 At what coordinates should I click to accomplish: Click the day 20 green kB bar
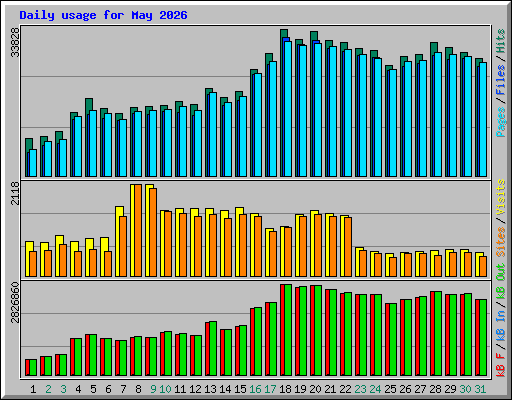(x=318, y=330)
